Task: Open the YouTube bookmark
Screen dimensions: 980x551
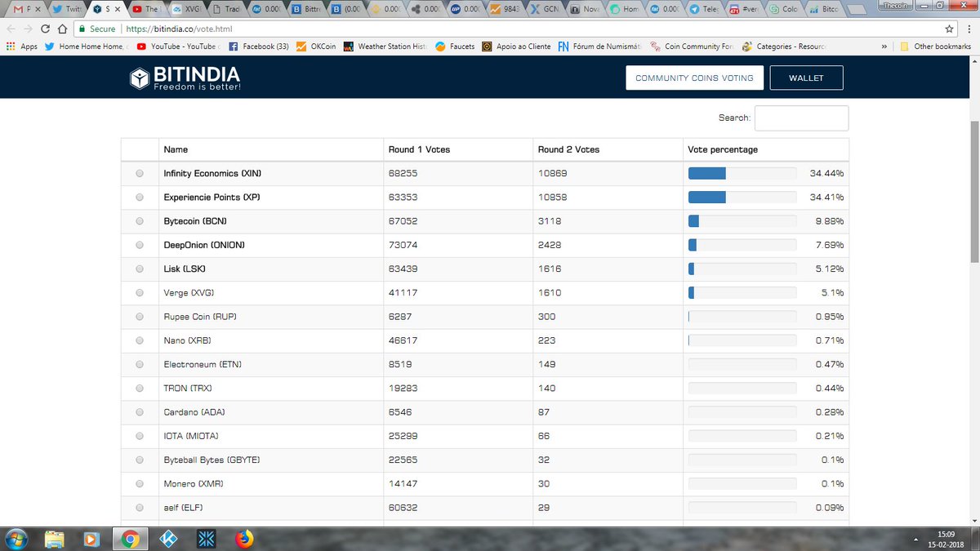Action: pyautogui.click(x=179, y=47)
